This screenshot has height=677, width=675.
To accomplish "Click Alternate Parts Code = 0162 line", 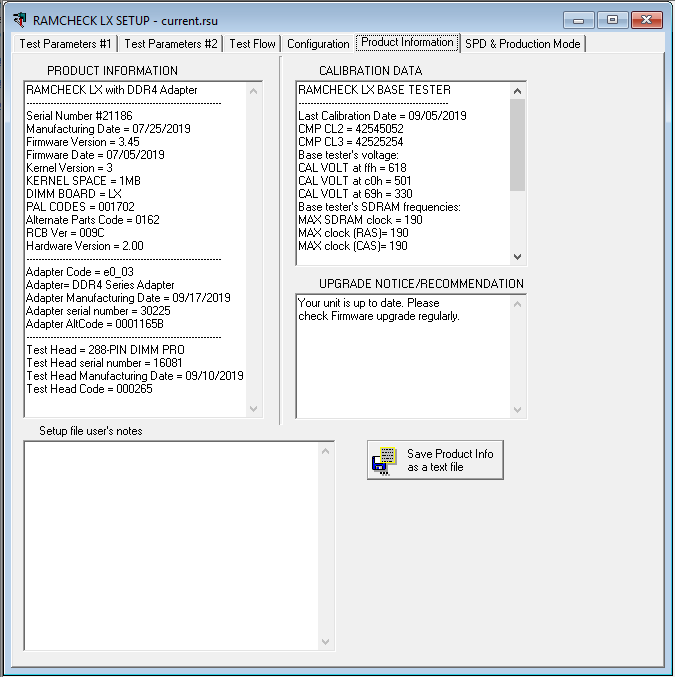I will [x=92, y=220].
